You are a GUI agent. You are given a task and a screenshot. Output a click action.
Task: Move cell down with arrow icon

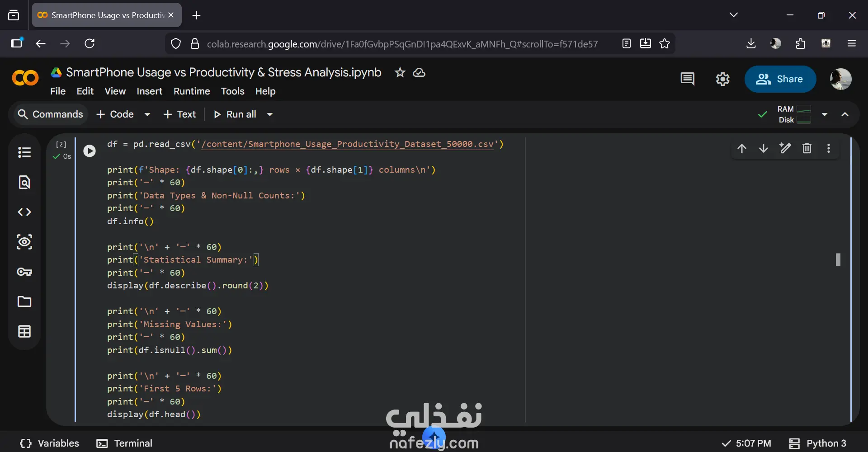click(764, 148)
